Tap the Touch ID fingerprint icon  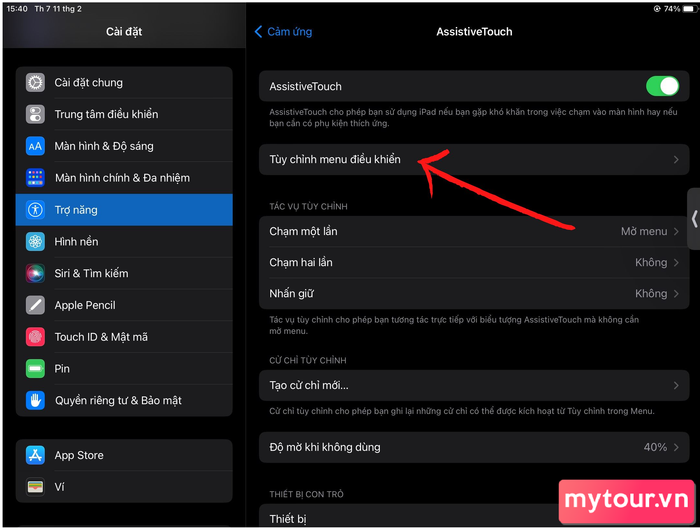35,337
